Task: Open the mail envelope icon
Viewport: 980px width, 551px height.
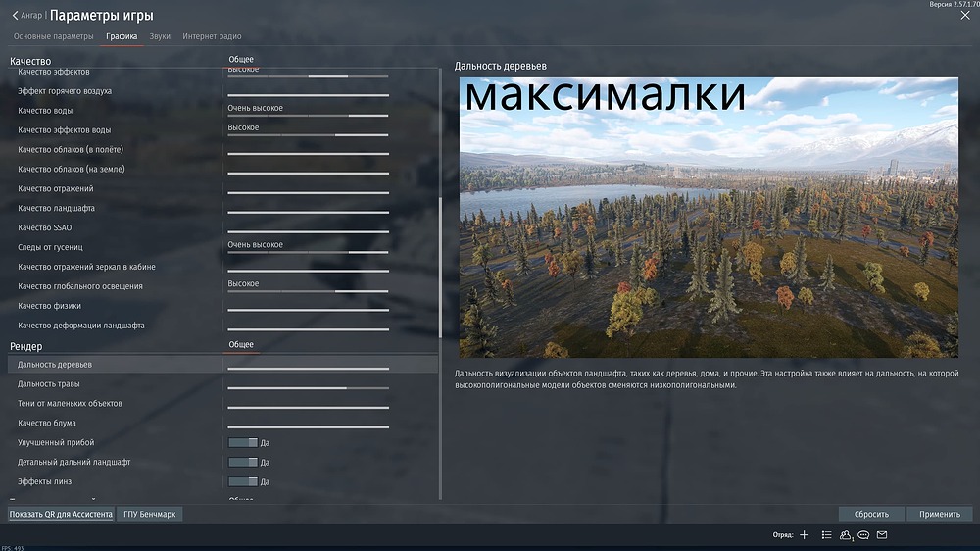Action: [882, 534]
